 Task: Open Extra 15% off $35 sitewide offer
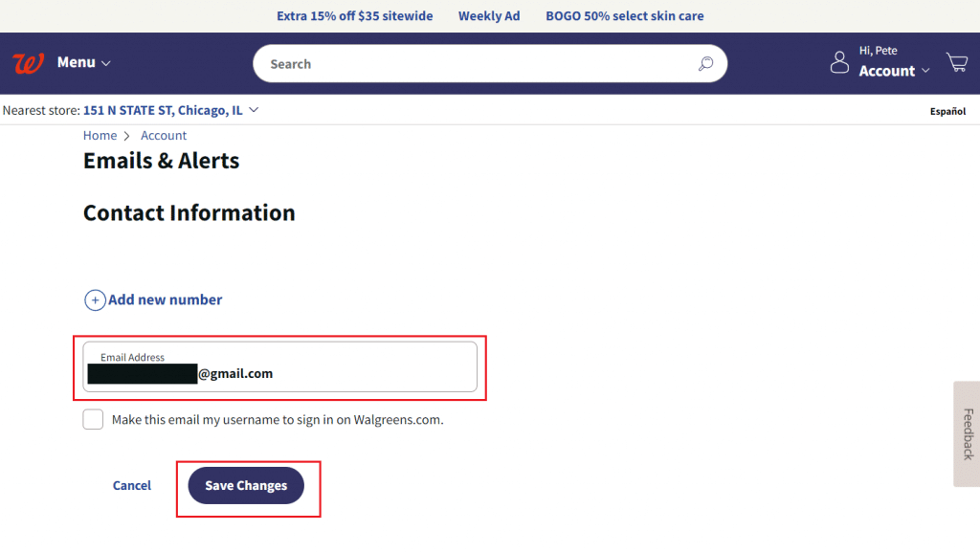354,16
